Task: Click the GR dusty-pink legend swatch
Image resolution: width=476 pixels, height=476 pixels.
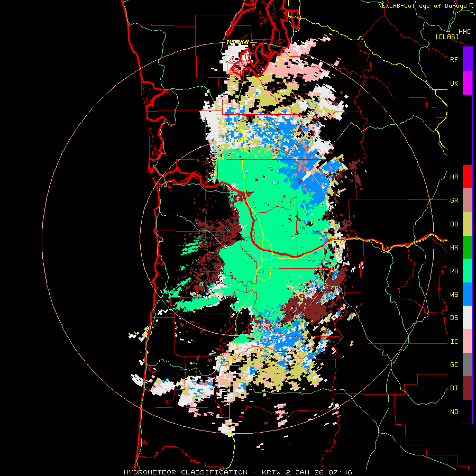Action: click(467, 200)
